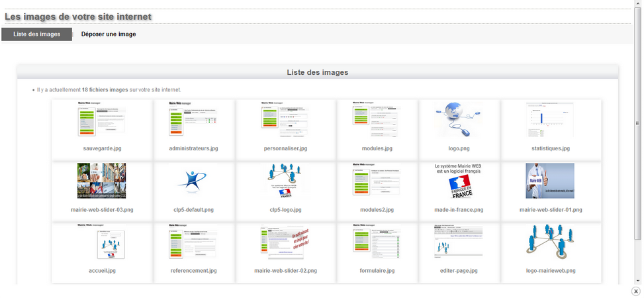Select the referencement.jpg image
644x298 pixels.
click(193, 242)
